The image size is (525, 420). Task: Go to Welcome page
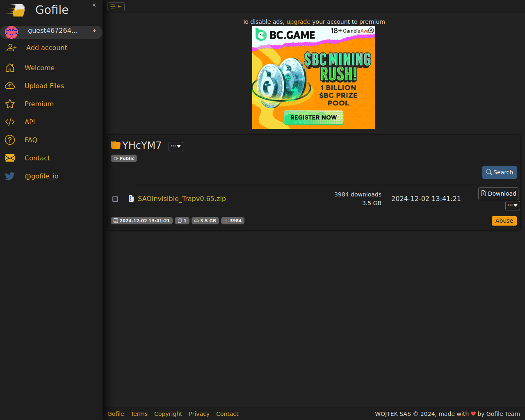click(39, 68)
